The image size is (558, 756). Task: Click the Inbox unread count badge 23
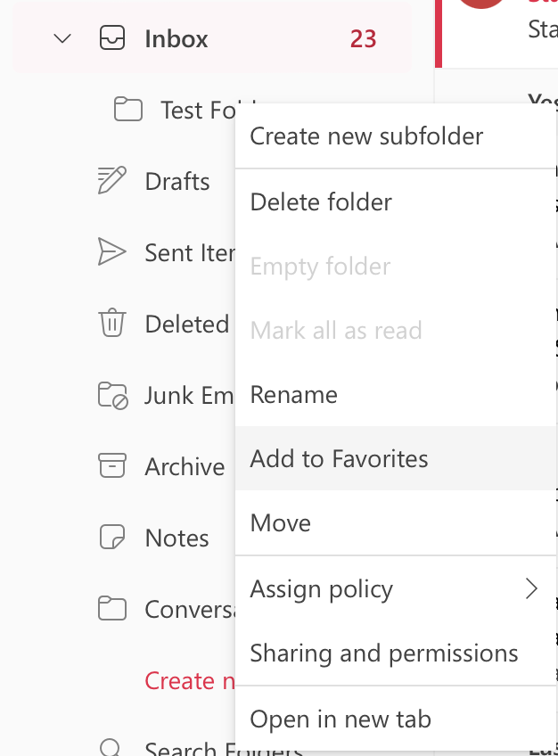pyautogui.click(x=363, y=38)
